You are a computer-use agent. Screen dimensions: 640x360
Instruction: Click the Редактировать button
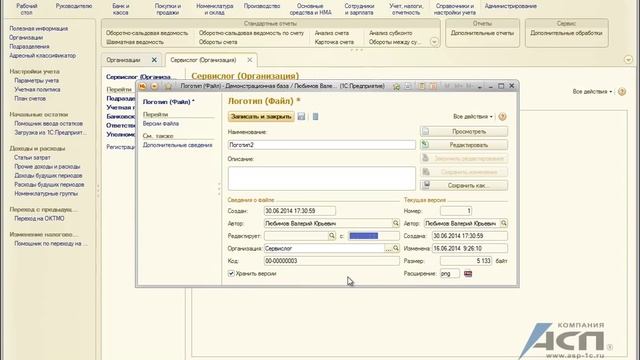tap(464, 145)
